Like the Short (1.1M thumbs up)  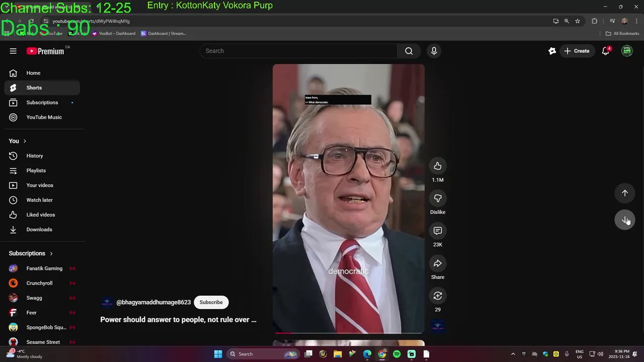point(438,166)
